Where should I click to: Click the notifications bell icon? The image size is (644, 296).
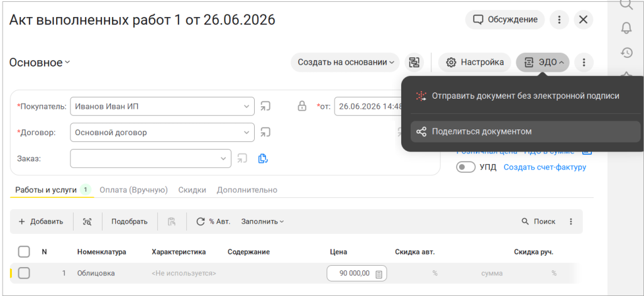[626, 28]
